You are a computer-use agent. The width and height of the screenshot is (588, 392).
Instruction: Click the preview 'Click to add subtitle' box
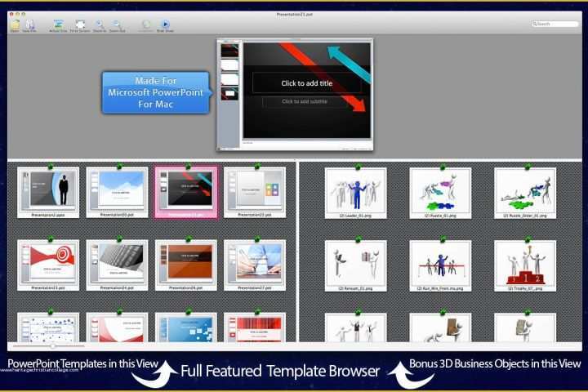[305, 101]
